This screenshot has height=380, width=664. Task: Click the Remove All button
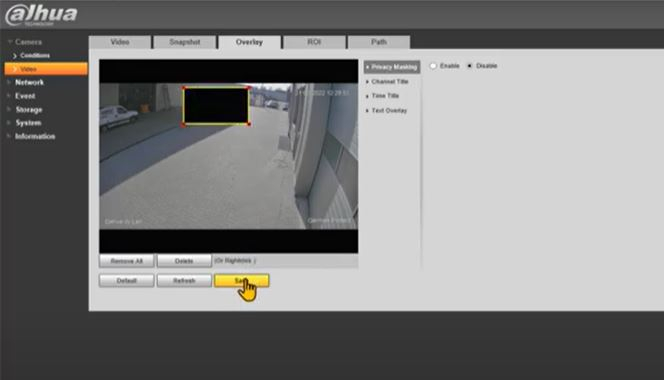pos(127,261)
